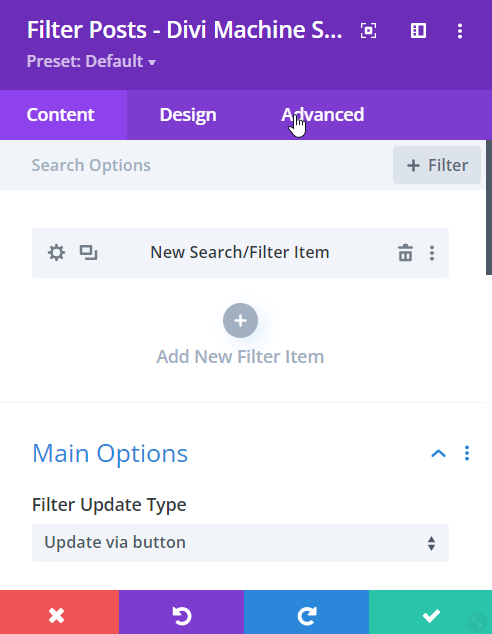Image resolution: width=492 pixels, height=634 pixels.
Task: Switch to the Advanced tab
Action: coord(323,115)
